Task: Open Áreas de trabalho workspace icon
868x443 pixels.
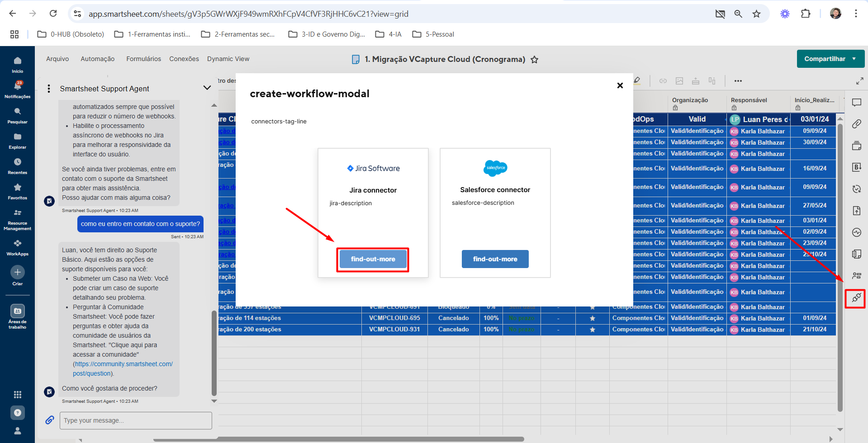Action: click(x=17, y=311)
